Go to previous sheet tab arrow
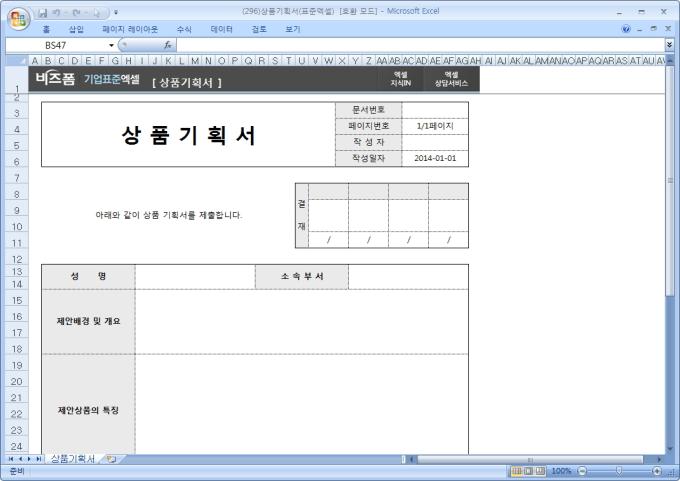The image size is (680, 481). (x=20, y=459)
